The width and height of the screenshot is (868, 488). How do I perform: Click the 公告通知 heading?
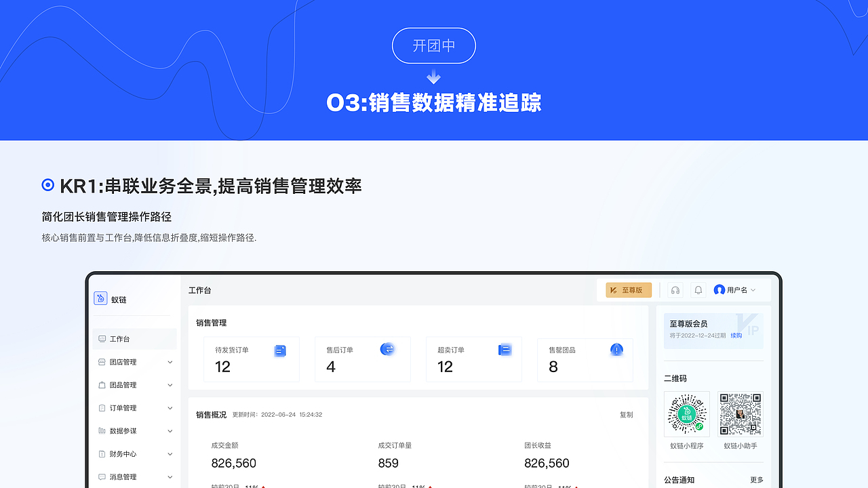(x=679, y=480)
